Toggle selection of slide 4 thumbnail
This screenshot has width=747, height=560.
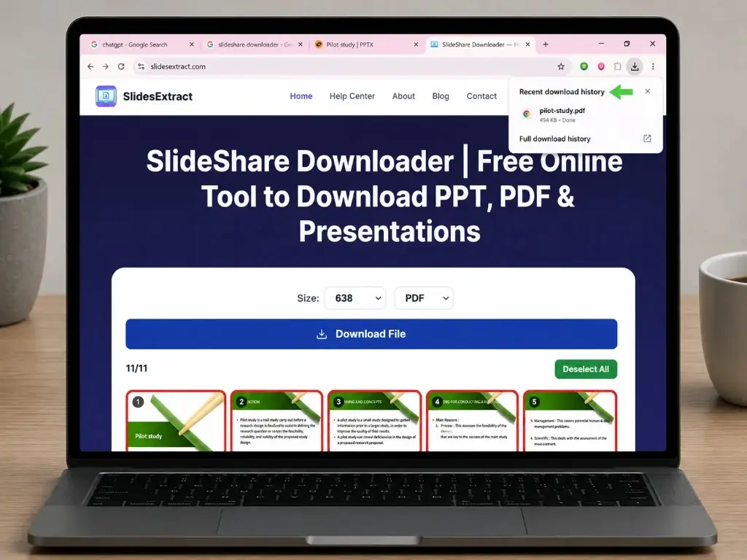tap(472, 421)
